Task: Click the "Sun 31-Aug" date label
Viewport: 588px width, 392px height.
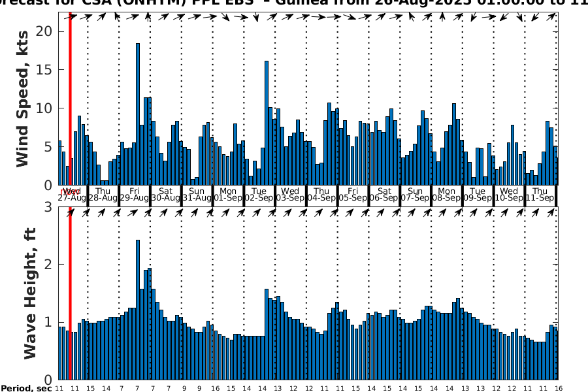Action: (x=197, y=195)
